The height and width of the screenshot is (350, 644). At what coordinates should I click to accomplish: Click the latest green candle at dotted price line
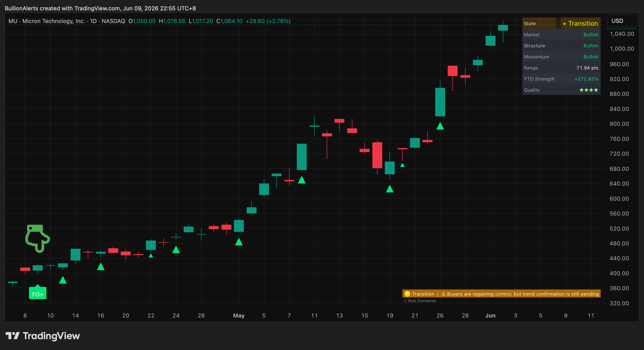(x=503, y=28)
